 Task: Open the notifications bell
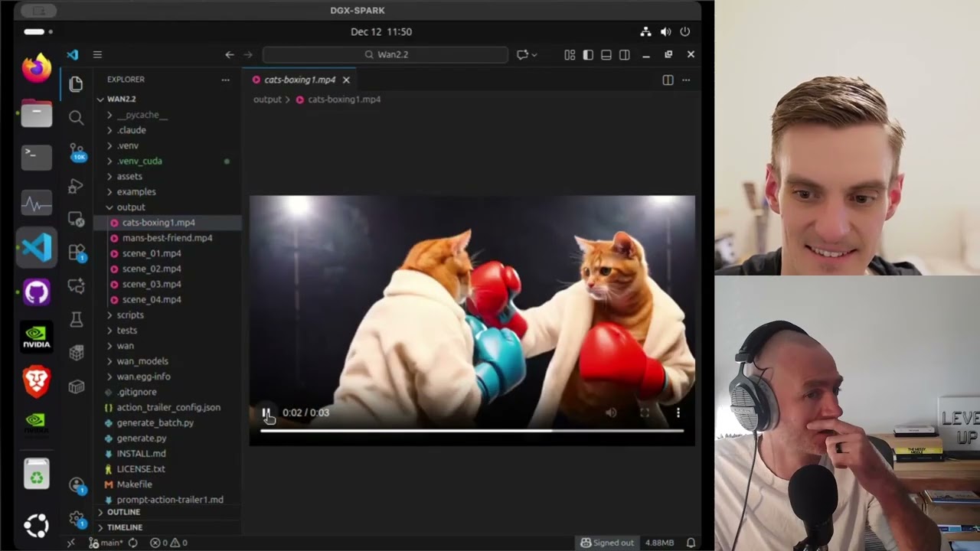coord(691,543)
